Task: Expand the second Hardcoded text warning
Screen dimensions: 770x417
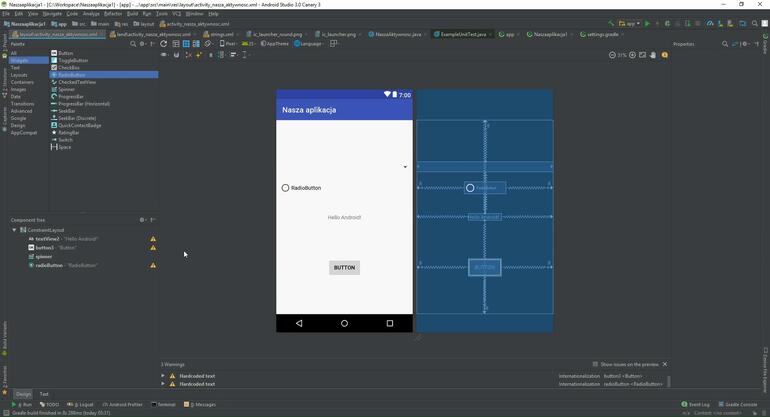Action: pos(163,384)
